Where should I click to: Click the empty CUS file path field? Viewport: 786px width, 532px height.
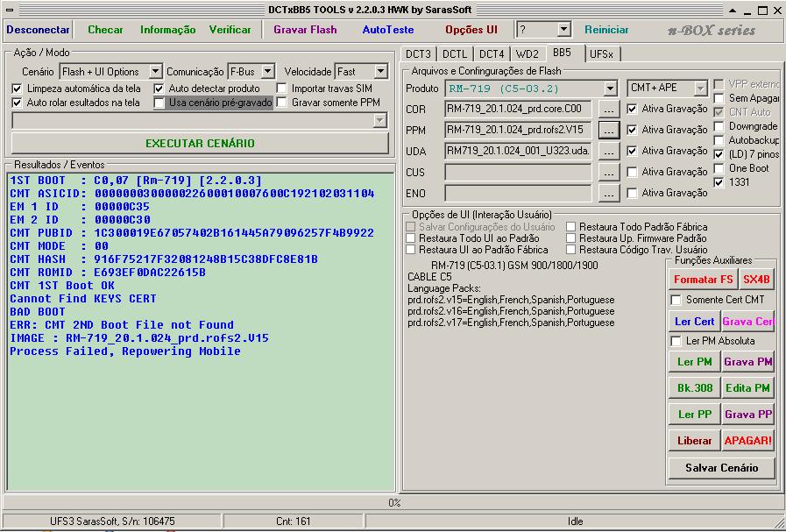(x=518, y=172)
